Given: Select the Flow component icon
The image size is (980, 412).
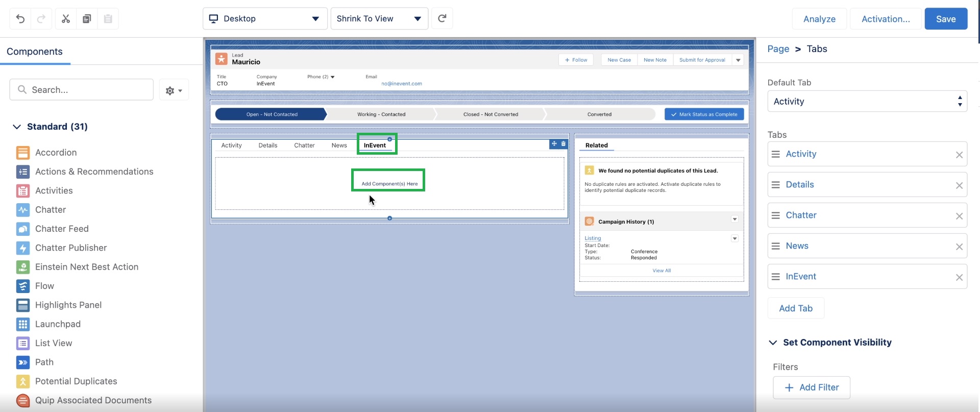Looking at the screenshot, I should click(x=23, y=286).
